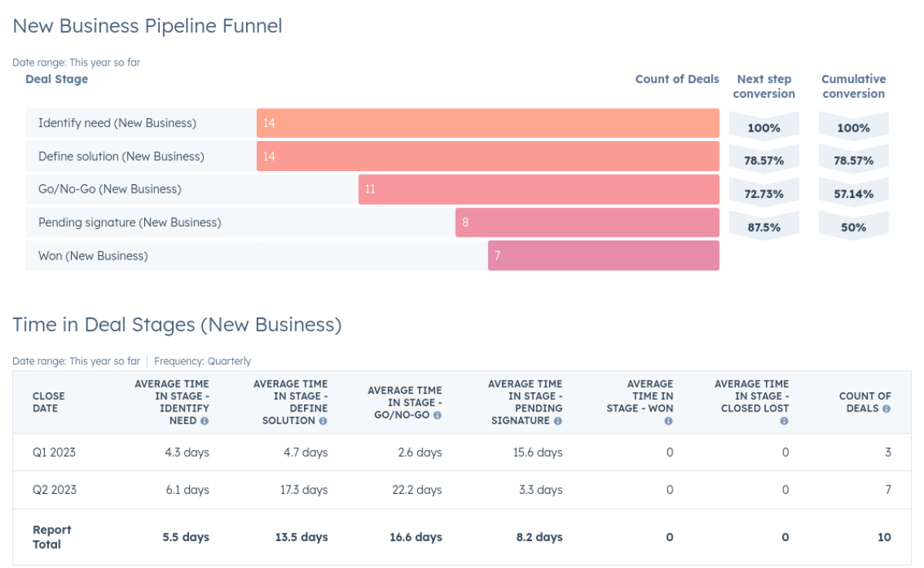Image resolution: width=924 pixels, height=568 pixels.
Task: Sort by Average Time In Stage - Identify Need
Action: (171, 402)
